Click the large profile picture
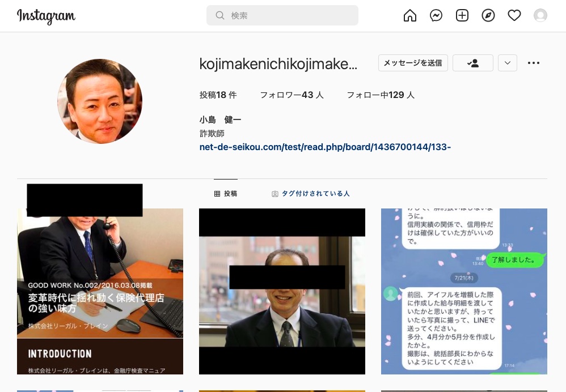The image size is (566, 392). 100,101
